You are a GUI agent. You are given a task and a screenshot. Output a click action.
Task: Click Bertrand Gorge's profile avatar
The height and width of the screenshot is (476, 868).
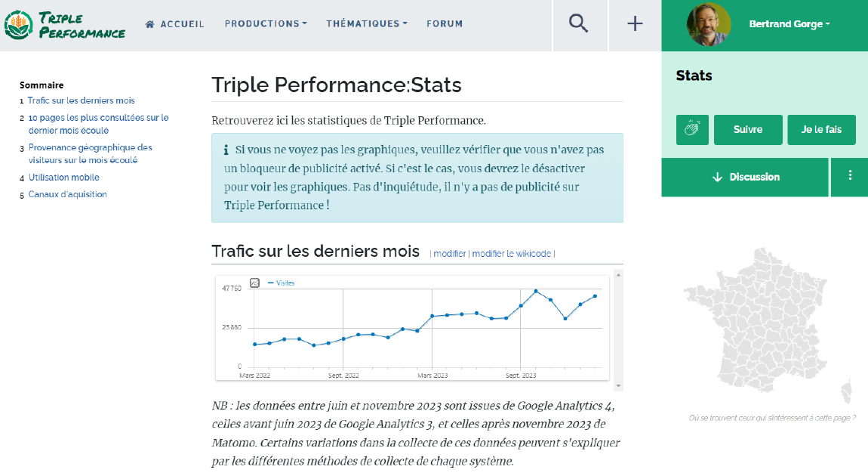708,23
